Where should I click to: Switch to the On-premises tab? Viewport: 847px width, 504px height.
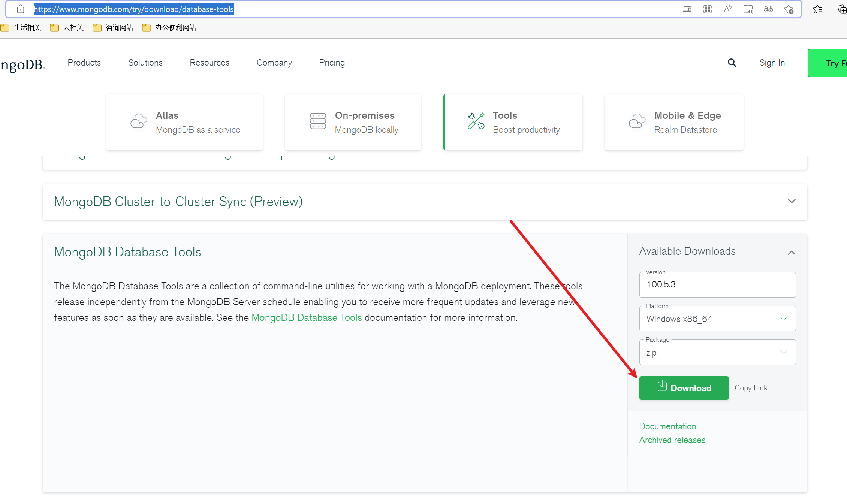click(x=353, y=122)
